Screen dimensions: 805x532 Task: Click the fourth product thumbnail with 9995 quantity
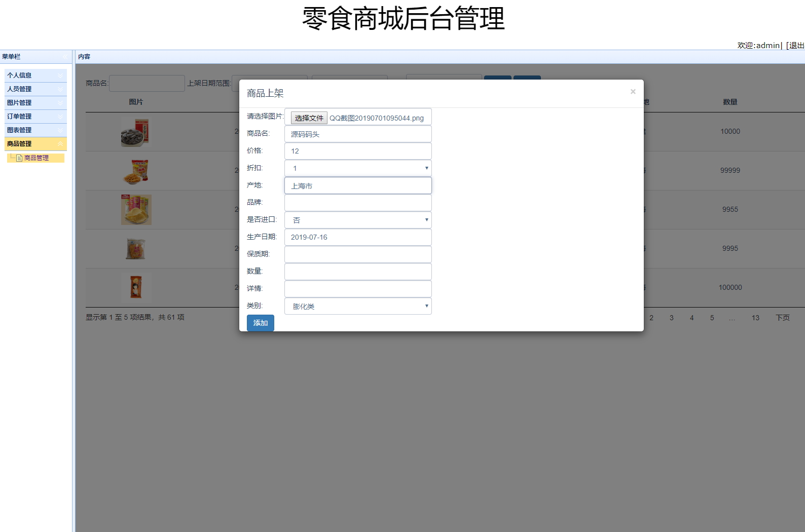tap(135, 249)
